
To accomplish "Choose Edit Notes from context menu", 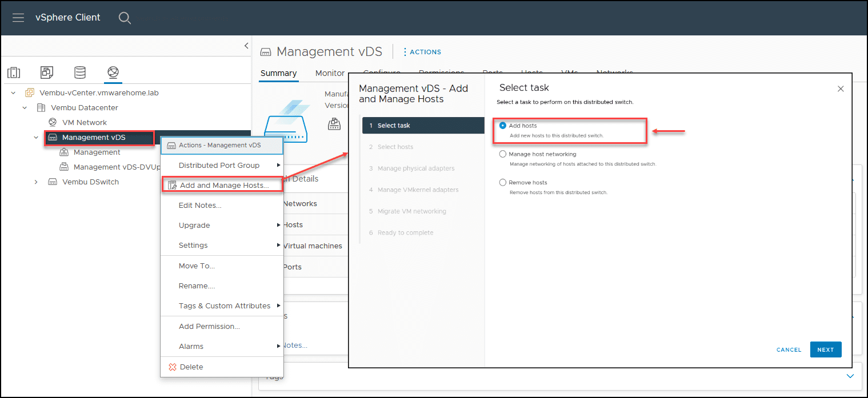I will click(222, 206).
